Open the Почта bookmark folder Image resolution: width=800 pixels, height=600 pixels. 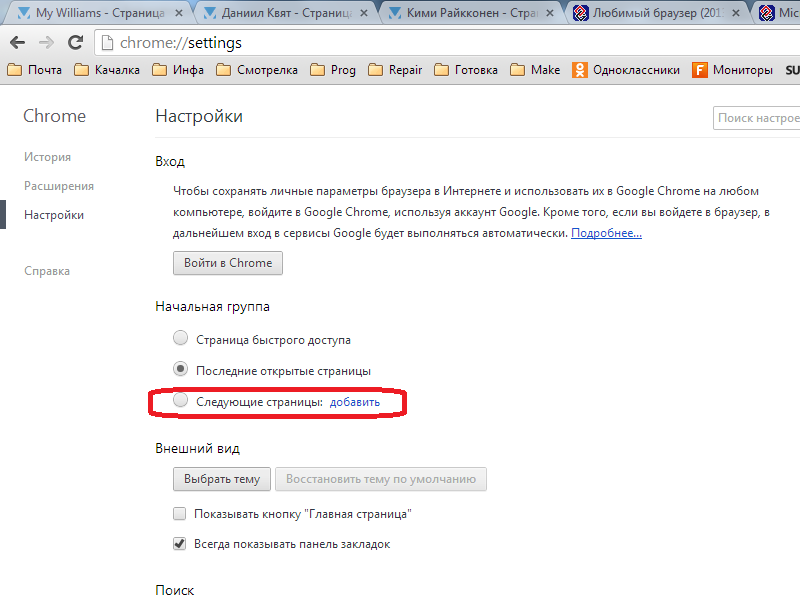[35, 70]
